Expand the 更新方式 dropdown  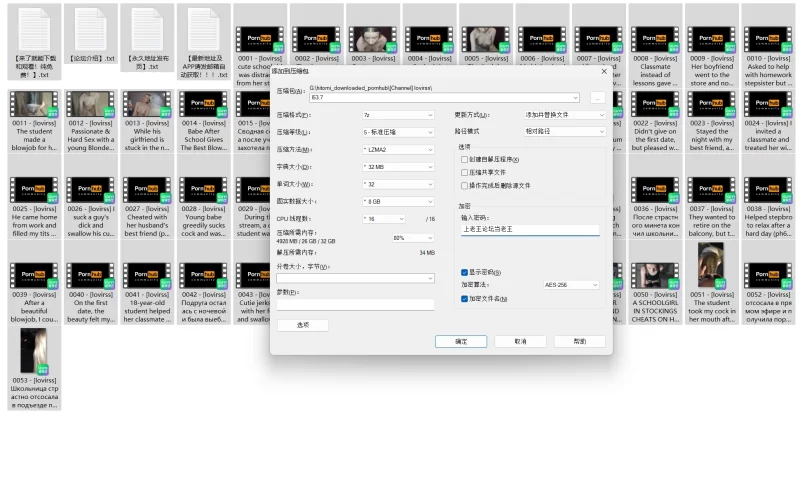(565, 115)
